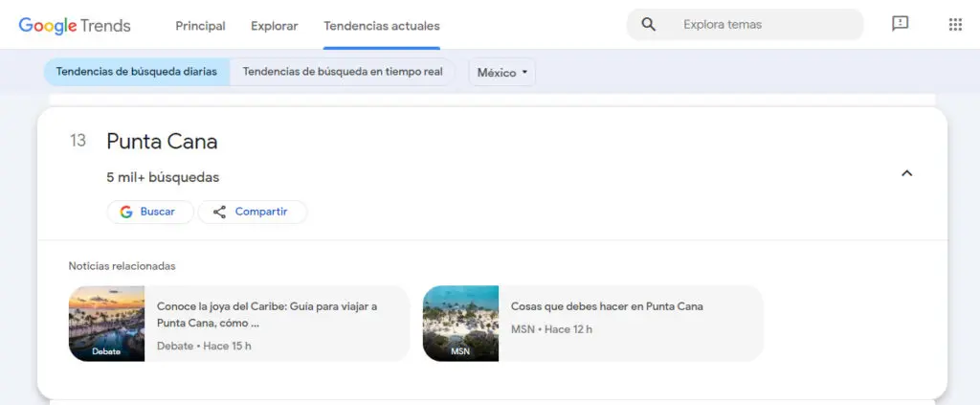The height and width of the screenshot is (405, 980).
Task: Click the search magnifier icon
Action: [x=649, y=25]
